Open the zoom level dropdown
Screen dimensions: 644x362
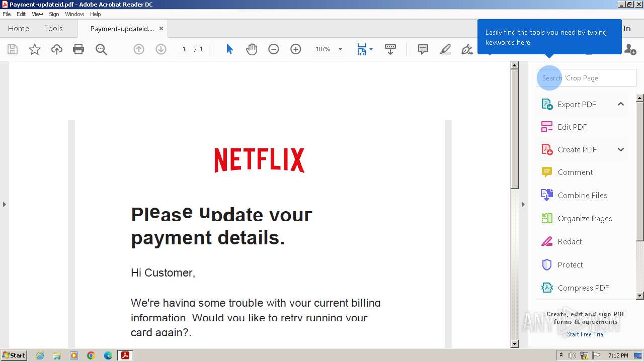tap(340, 49)
